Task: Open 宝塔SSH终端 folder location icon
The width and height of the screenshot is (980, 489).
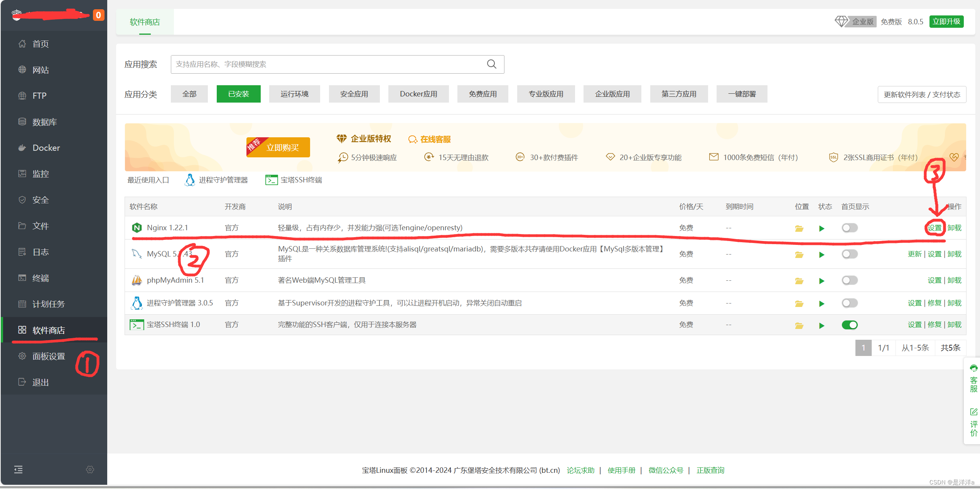Action: point(799,325)
